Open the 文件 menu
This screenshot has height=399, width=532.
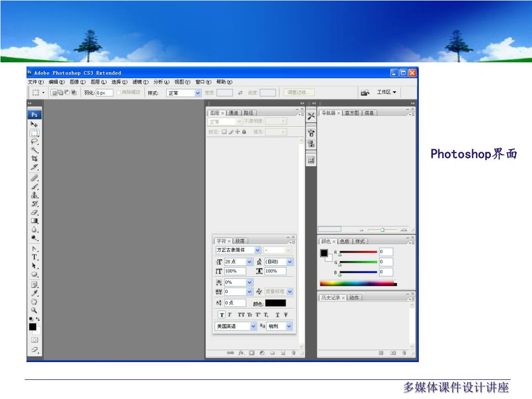click(x=36, y=82)
